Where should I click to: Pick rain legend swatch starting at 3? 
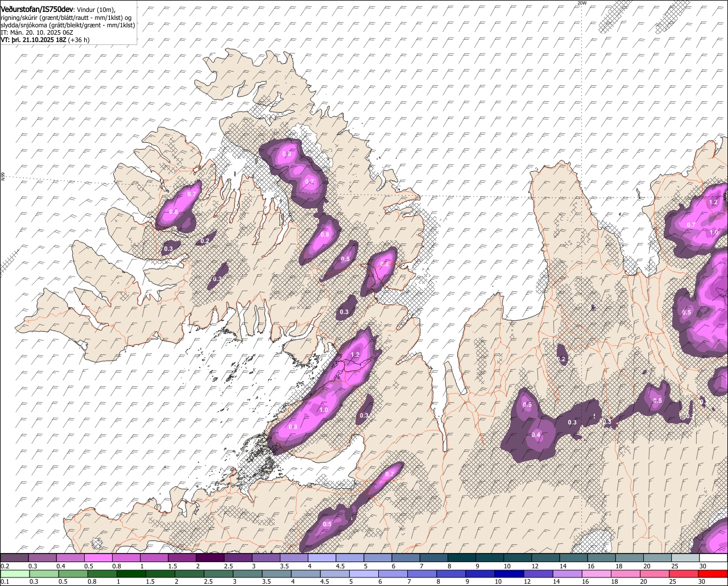click(247, 573)
